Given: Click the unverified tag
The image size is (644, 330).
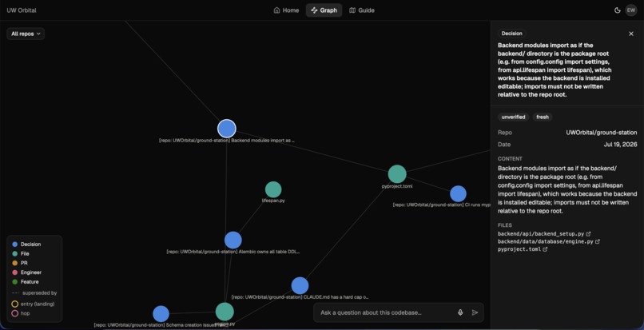Looking at the screenshot, I should [x=514, y=117].
